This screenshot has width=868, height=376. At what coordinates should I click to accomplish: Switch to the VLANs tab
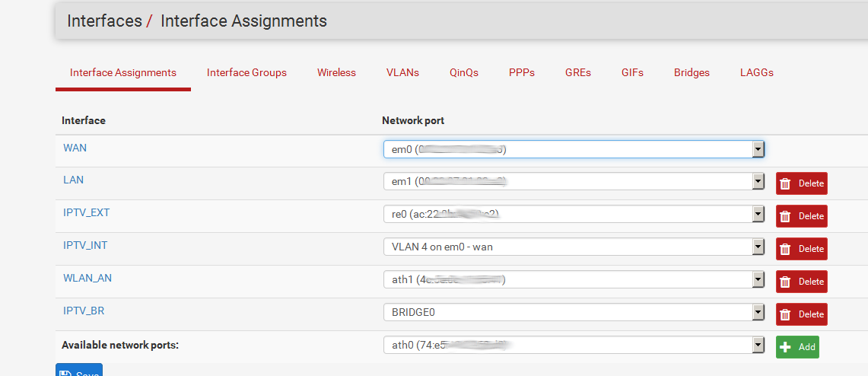click(x=402, y=72)
